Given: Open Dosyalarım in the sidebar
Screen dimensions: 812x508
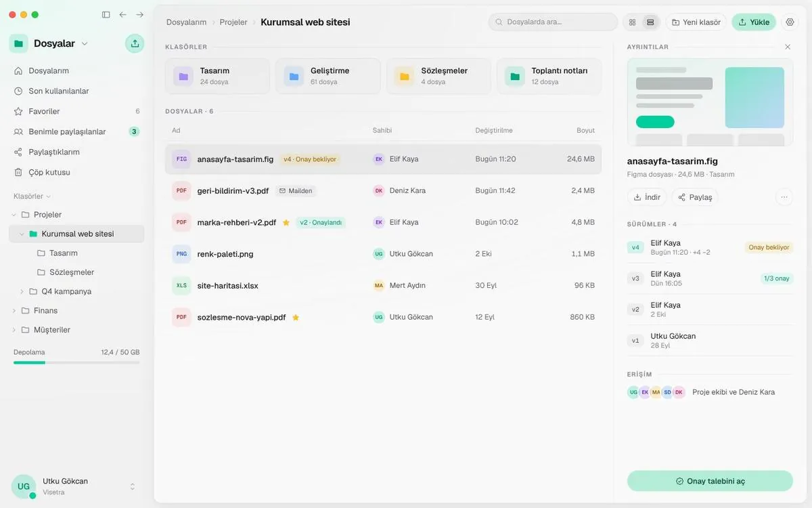Looking at the screenshot, I should click(x=76, y=70).
